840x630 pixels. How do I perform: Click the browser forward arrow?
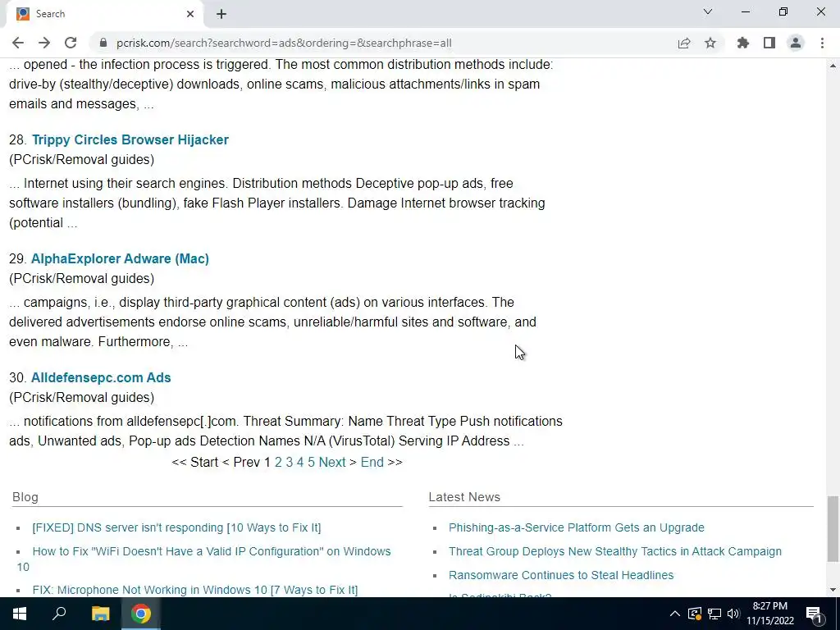(44, 43)
